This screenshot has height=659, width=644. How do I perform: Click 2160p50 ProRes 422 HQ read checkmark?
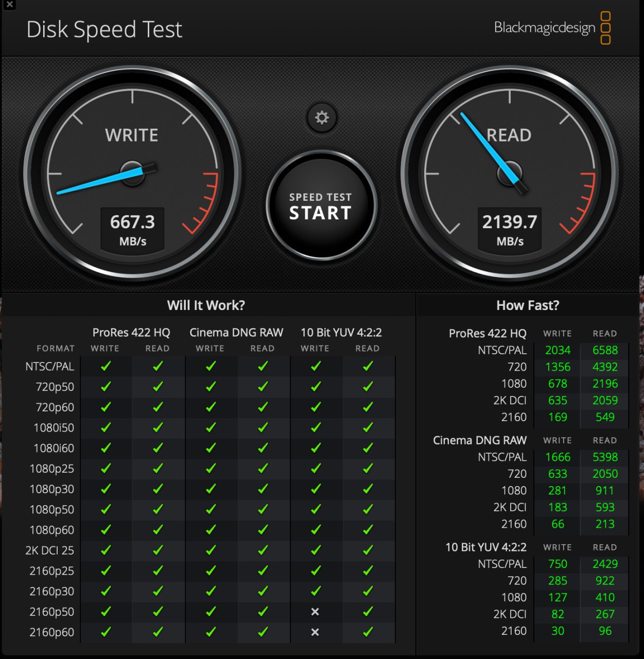click(158, 612)
